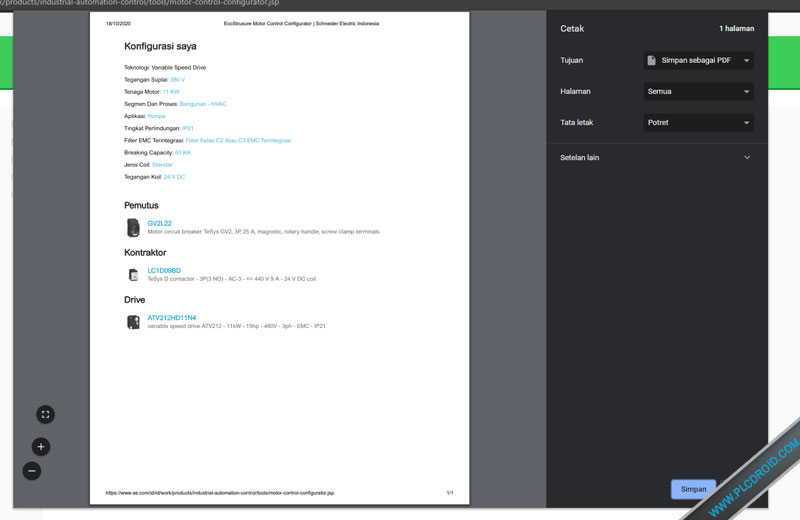Click the 380 V supply voltage value
This screenshot has width=800, height=520.
[x=178, y=80]
